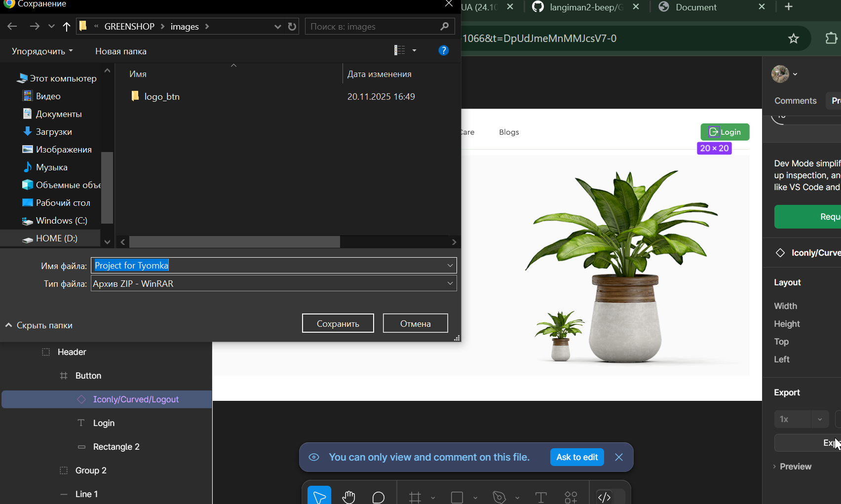This screenshot has width=841, height=504.
Task: Refresh the images folder listing
Action: point(292,27)
